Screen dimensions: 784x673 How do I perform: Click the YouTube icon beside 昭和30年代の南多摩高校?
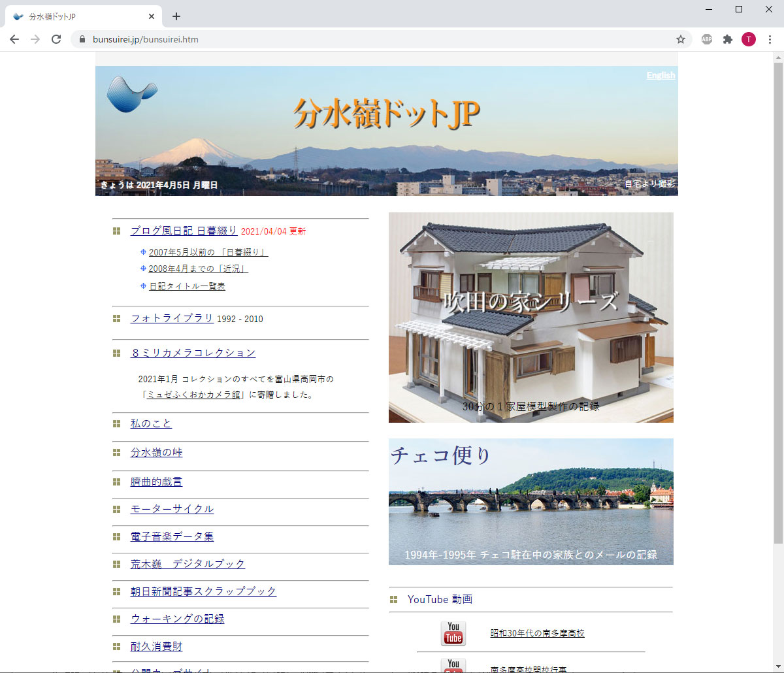tap(453, 633)
